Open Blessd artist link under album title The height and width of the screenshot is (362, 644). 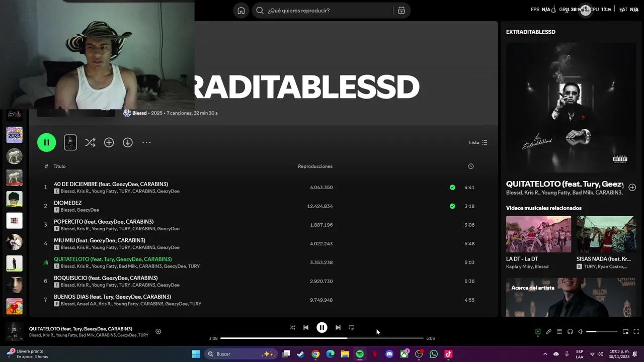point(139,113)
